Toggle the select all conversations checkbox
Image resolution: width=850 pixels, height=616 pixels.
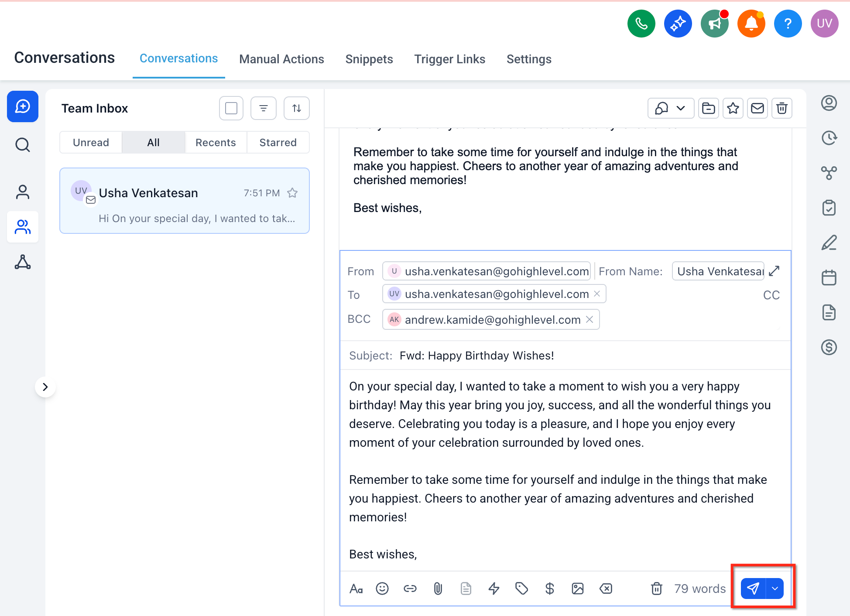(x=231, y=108)
